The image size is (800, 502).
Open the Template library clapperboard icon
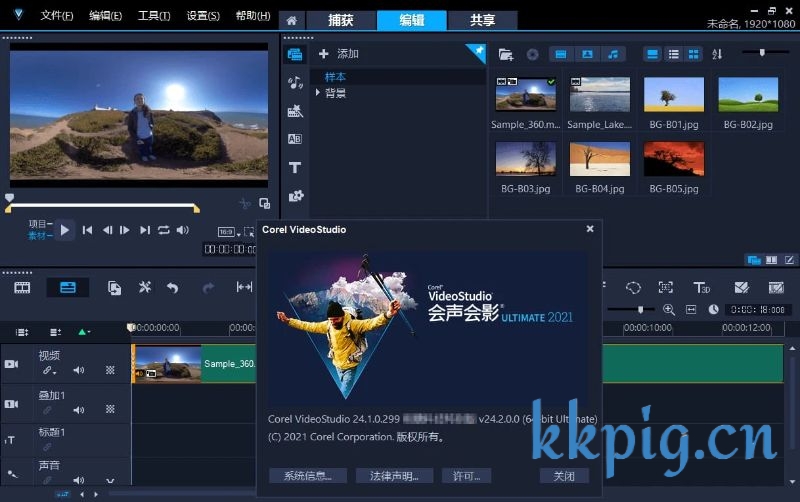[295, 111]
